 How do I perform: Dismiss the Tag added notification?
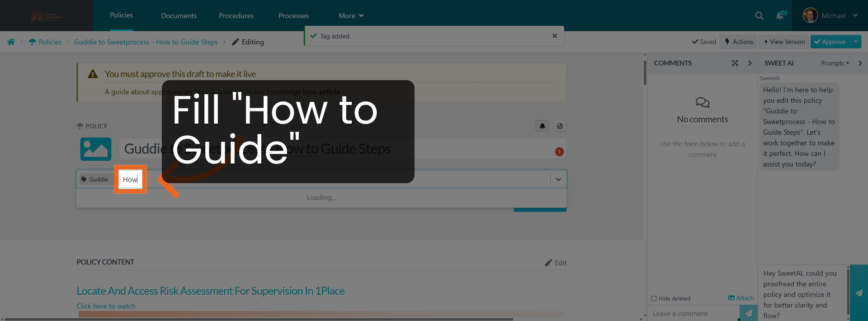555,36
